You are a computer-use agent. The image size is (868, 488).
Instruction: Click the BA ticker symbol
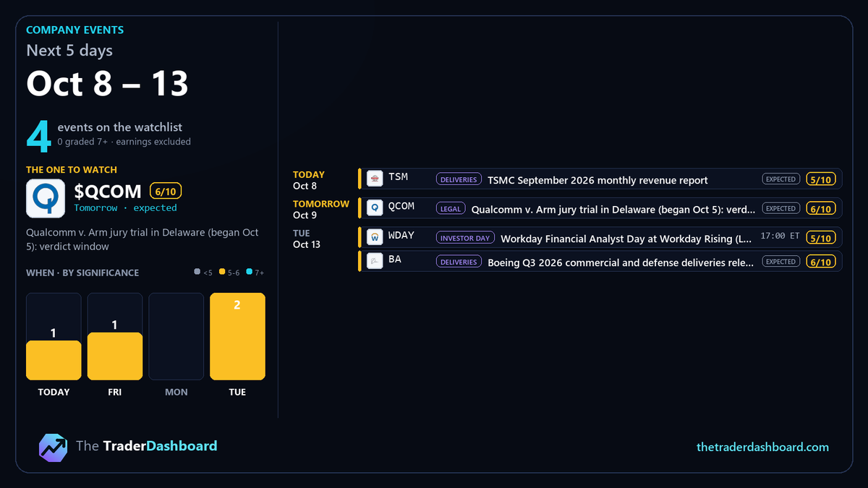click(x=395, y=260)
